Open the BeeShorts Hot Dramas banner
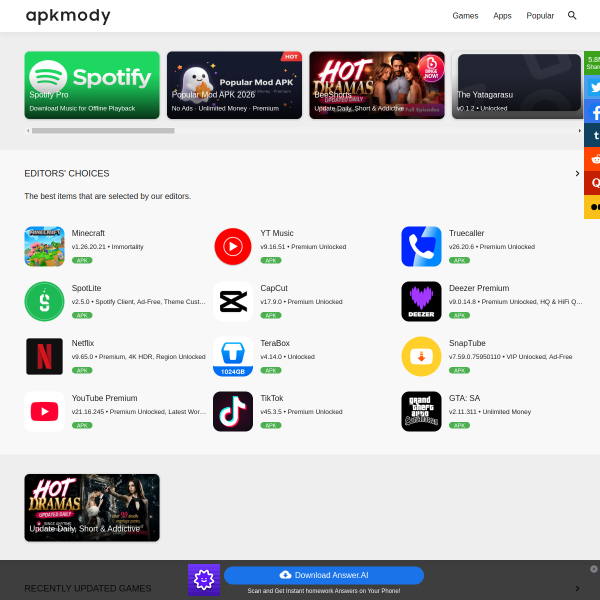The image size is (600, 600). [x=377, y=85]
